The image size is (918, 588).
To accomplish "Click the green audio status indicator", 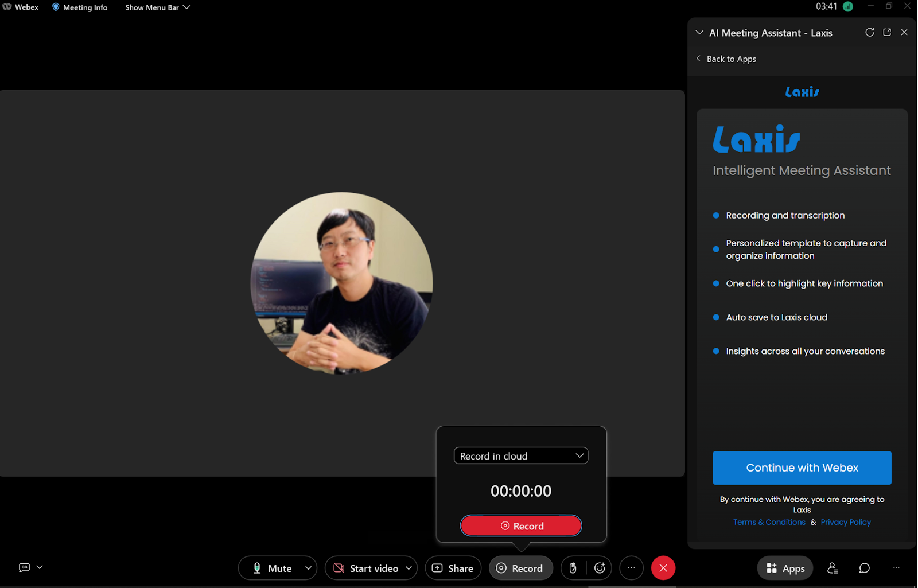I will [848, 7].
